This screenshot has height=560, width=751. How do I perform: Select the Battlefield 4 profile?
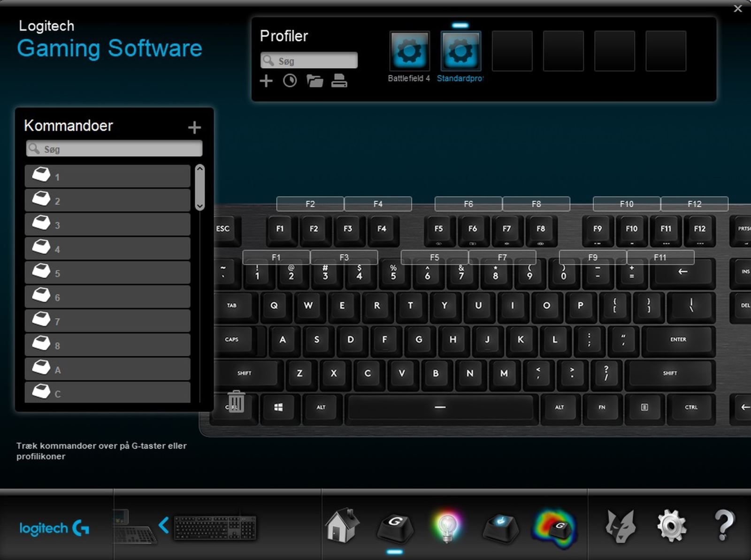tap(409, 51)
